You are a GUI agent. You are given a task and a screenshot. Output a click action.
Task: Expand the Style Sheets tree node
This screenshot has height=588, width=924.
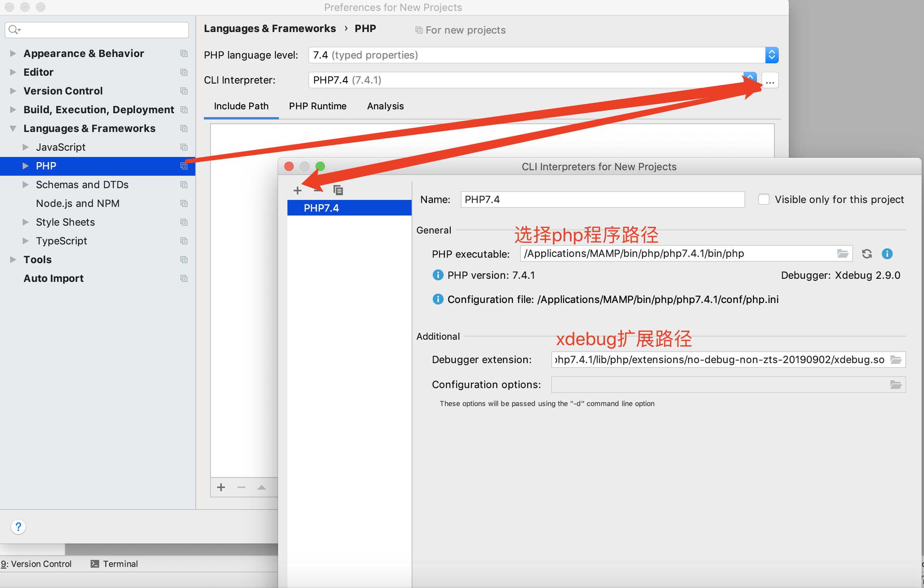click(25, 222)
